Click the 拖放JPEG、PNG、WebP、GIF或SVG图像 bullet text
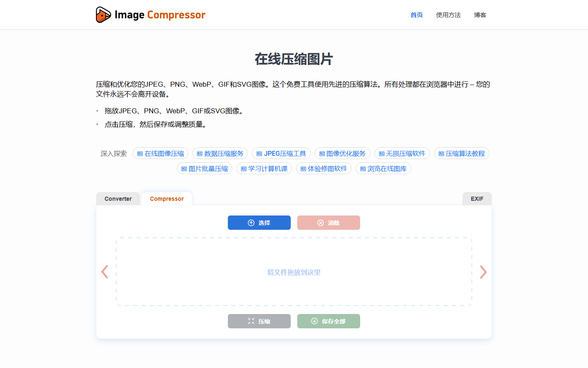 tap(174, 111)
